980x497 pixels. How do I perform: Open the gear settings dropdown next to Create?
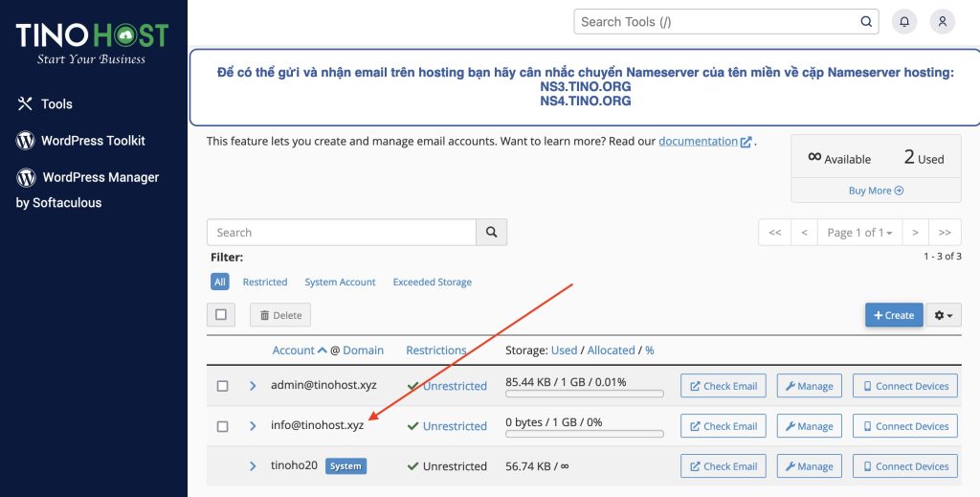(943, 315)
